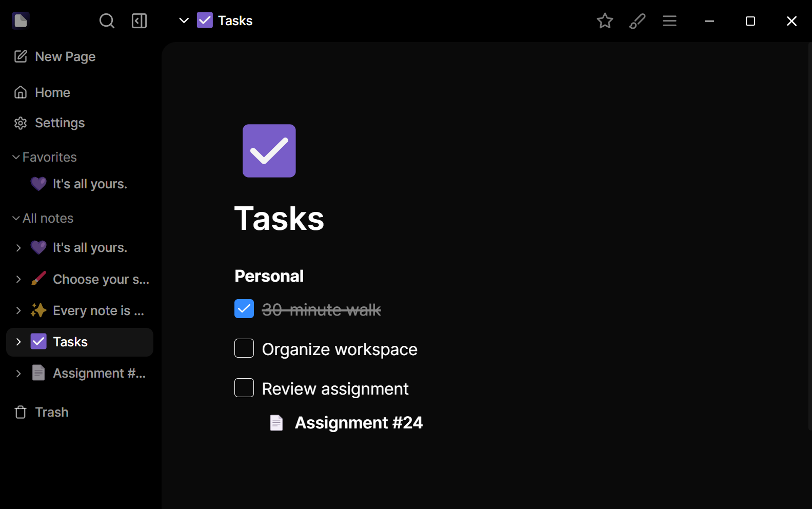
Task: Click the large purple checkmark page icon
Action: pos(269,151)
